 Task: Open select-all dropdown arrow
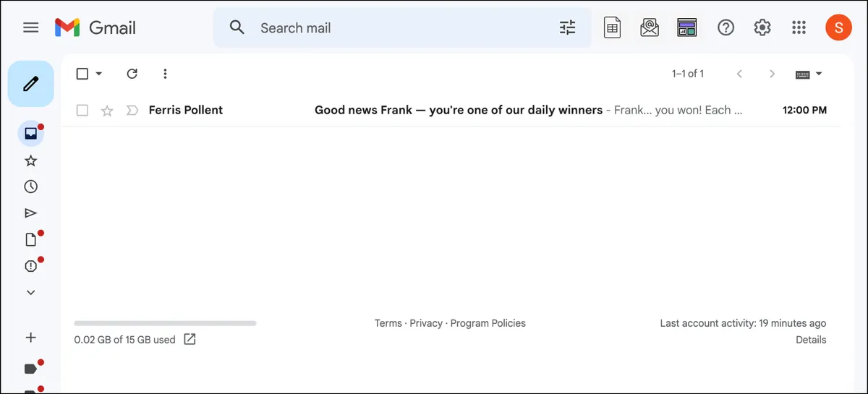(99, 74)
